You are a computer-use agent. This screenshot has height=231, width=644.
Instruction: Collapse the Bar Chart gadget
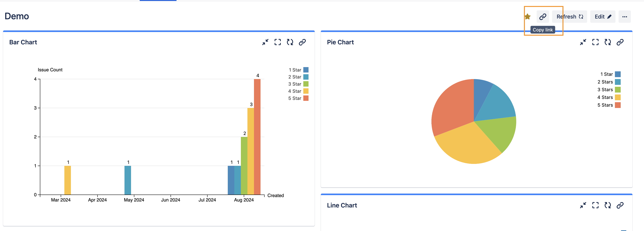tap(265, 42)
